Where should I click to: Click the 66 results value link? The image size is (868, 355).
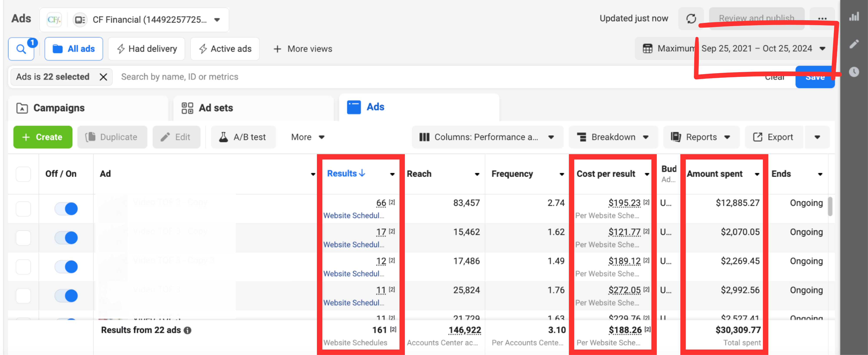click(x=381, y=203)
